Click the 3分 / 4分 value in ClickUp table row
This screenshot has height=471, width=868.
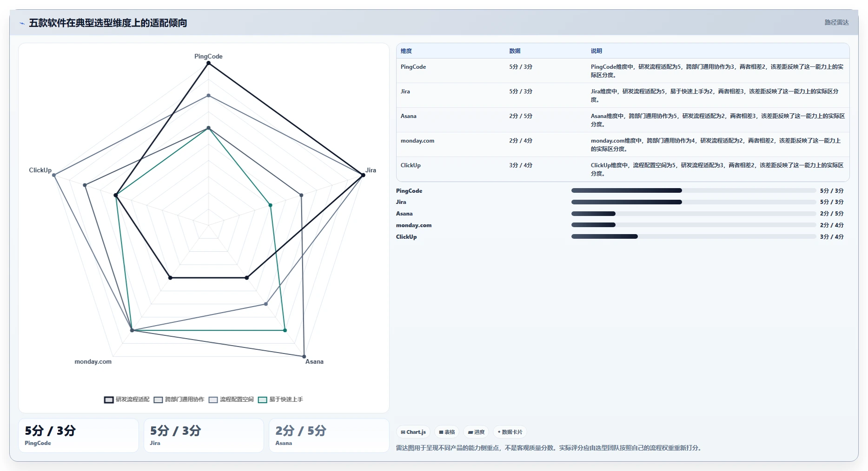pos(521,165)
